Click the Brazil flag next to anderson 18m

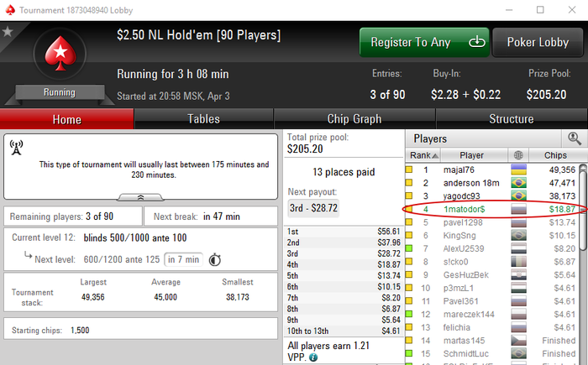click(518, 183)
